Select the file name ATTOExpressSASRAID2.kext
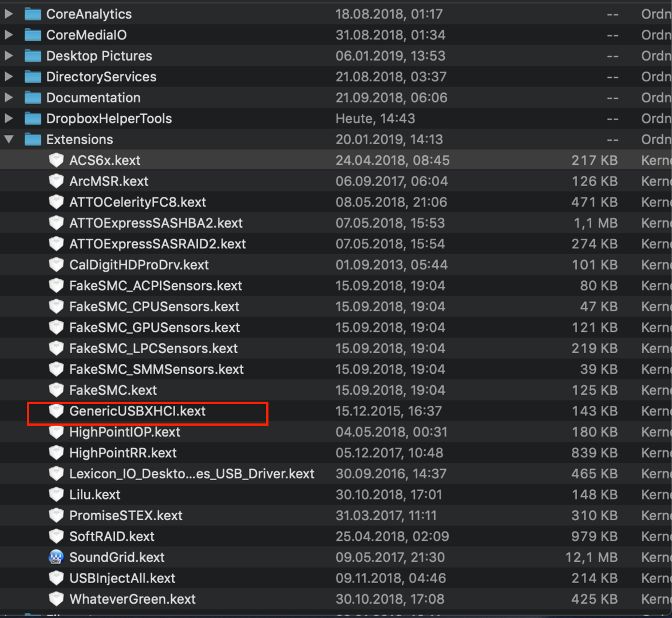The image size is (672, 618). [x=158, y=244]
